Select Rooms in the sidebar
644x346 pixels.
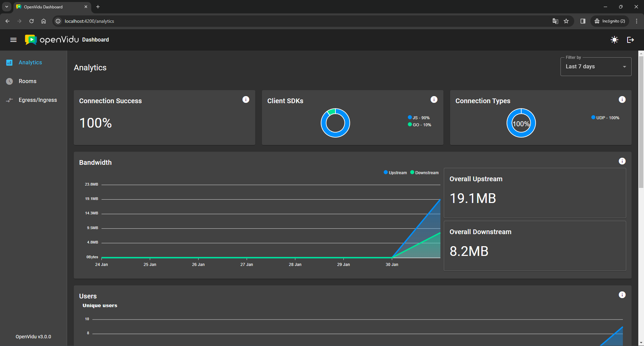coord(28,81)
